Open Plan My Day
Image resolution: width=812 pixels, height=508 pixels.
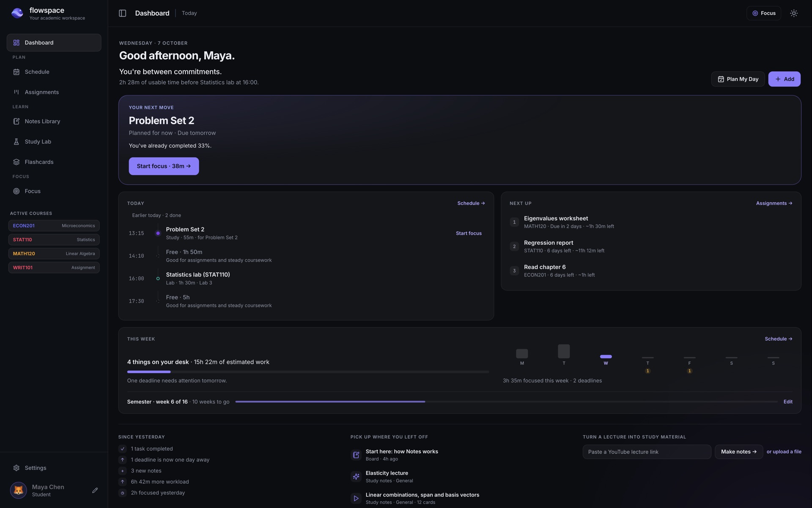pos(738,79)
